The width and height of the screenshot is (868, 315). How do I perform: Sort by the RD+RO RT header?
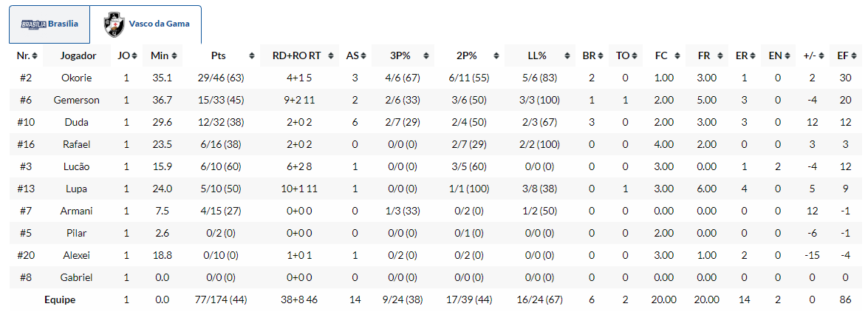(x=295, y=55)
